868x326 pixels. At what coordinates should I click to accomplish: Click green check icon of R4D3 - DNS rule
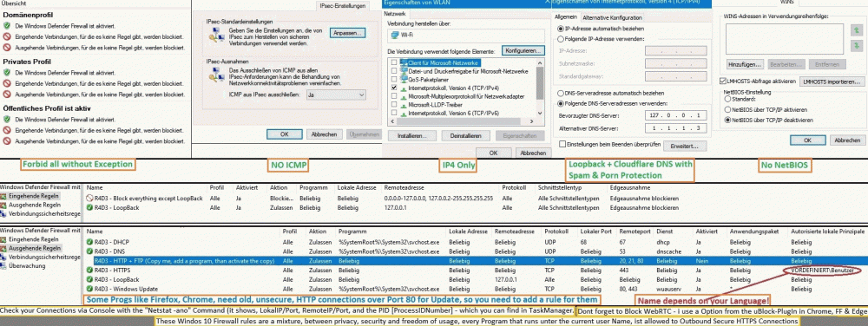89,251
